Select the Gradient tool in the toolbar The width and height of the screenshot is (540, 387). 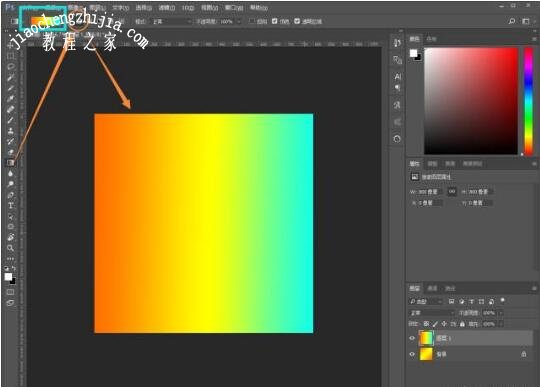[x=11, y=163]
